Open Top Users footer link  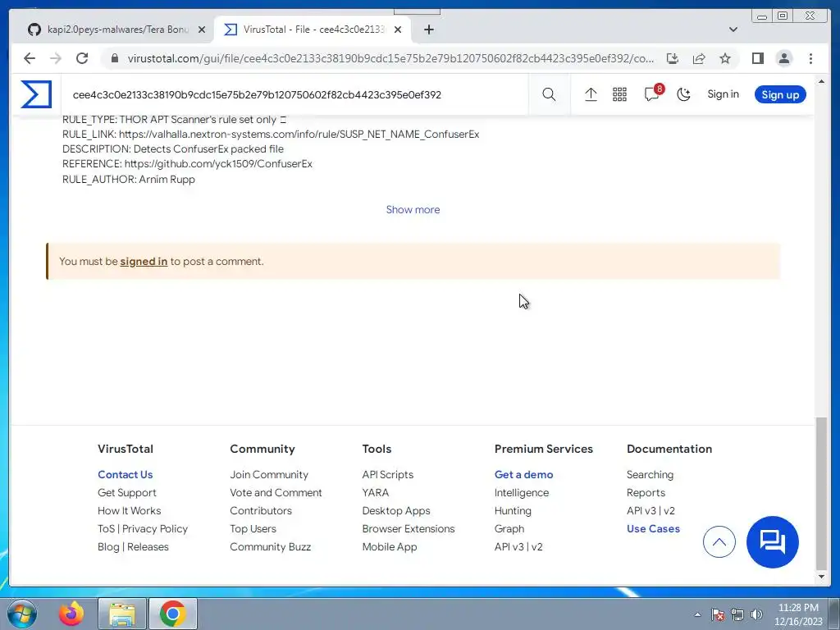(x=253, y=529)
